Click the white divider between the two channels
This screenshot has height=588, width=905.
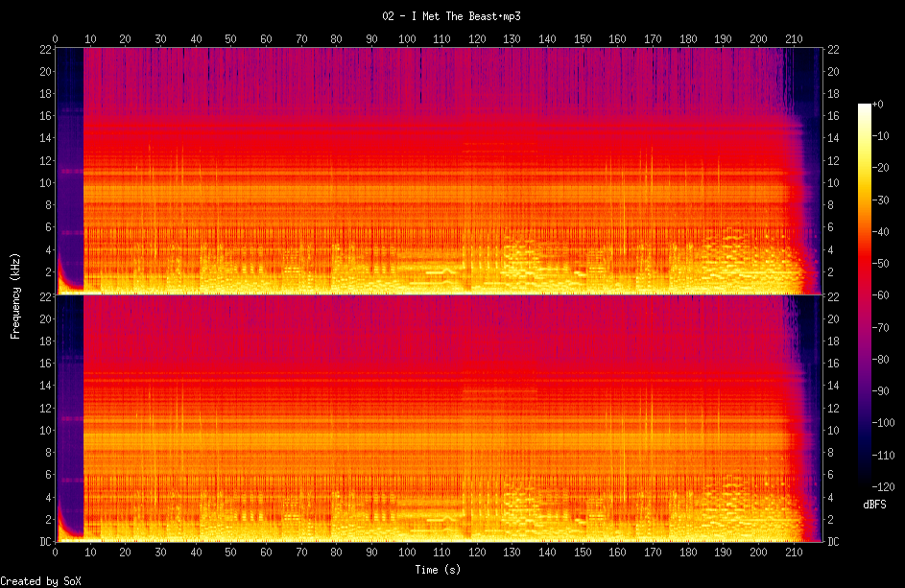(x=438, y=294)
